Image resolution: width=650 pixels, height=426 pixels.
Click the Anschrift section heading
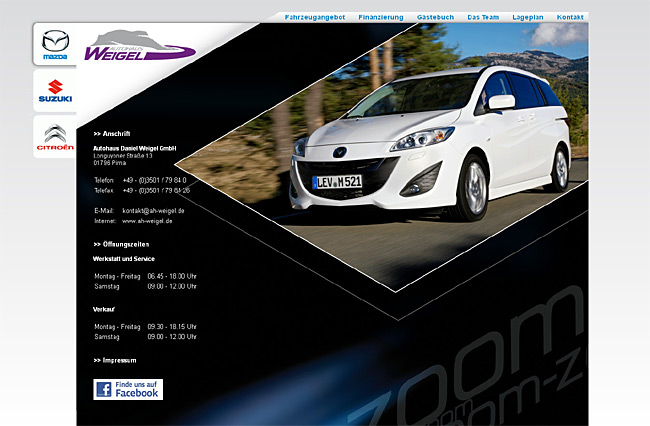(113, 133)
